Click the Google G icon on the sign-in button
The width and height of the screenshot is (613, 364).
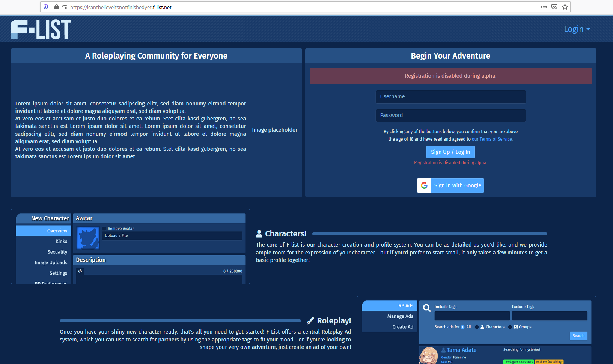(x=424, y=185)
